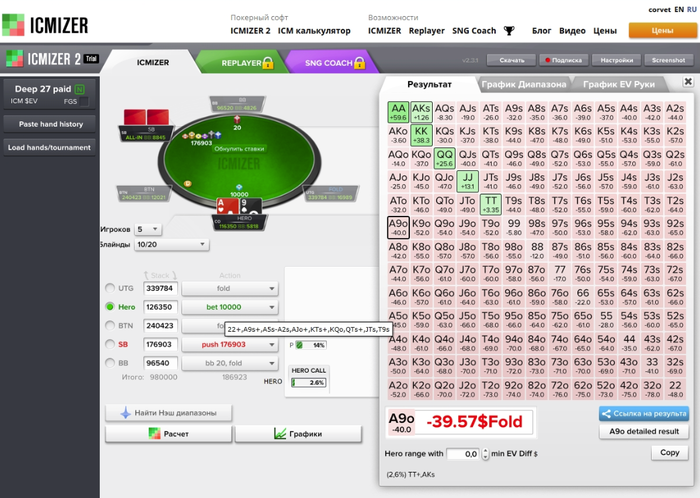This screenshot has height=498, width=700.
Task: Click the stack swap arrows above Stack column
Action: (160, 275)
